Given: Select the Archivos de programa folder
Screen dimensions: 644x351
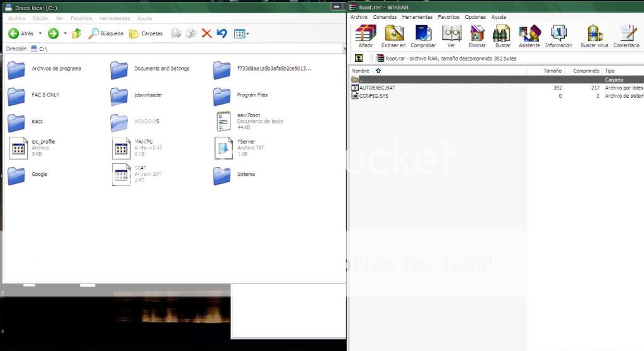Looking at the screenshot, I should 45,69.
